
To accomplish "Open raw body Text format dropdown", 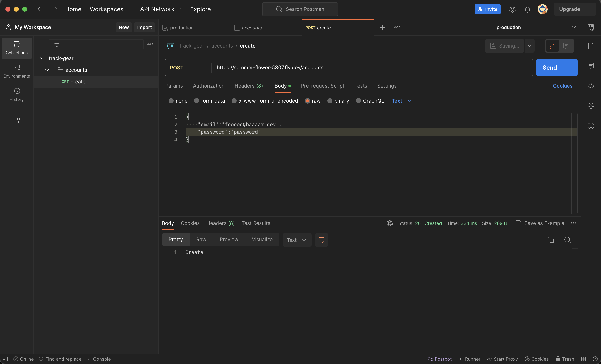I will point(402,101).
